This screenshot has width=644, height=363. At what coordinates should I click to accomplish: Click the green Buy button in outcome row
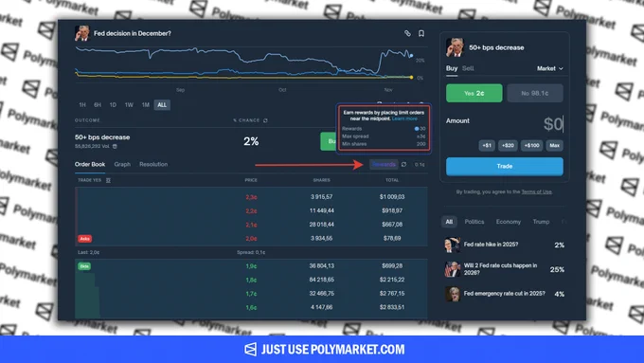click(329, 141)
